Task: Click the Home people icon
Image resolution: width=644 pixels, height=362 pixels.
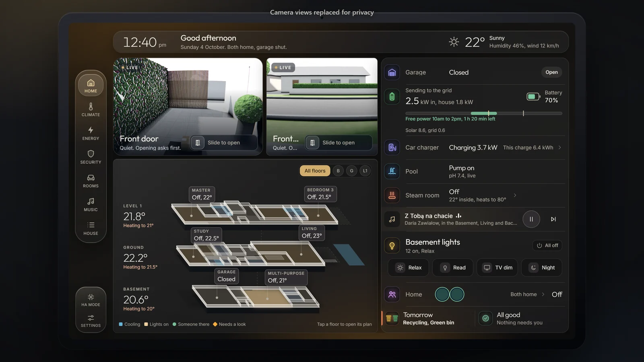Action: (392, 294)
